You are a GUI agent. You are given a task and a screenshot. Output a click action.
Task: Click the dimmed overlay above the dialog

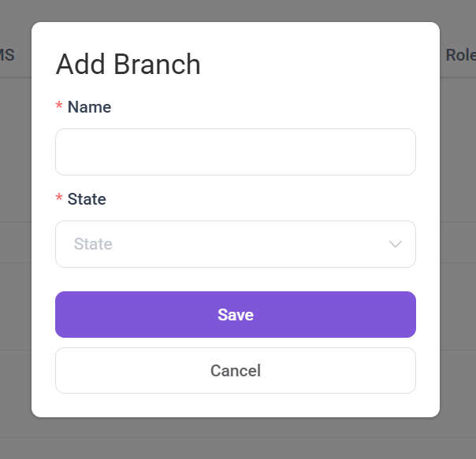236,9
